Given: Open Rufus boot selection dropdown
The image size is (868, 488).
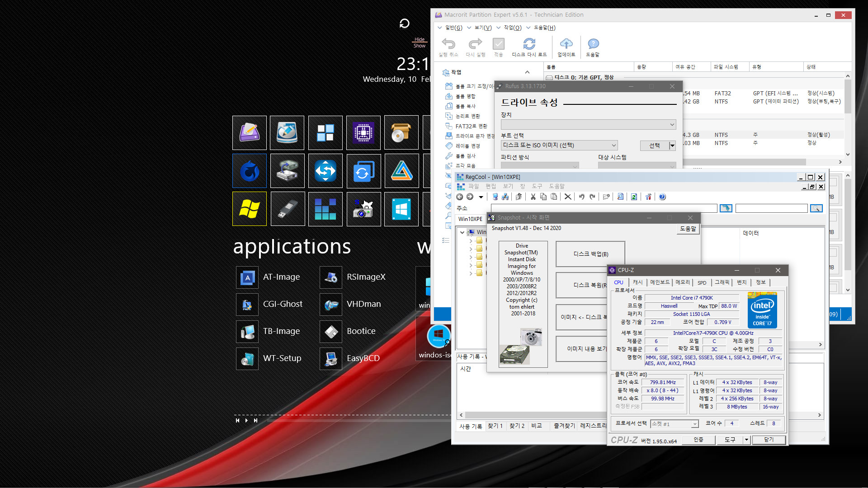Looking at the screenshot, I should [x=559, y=145].
